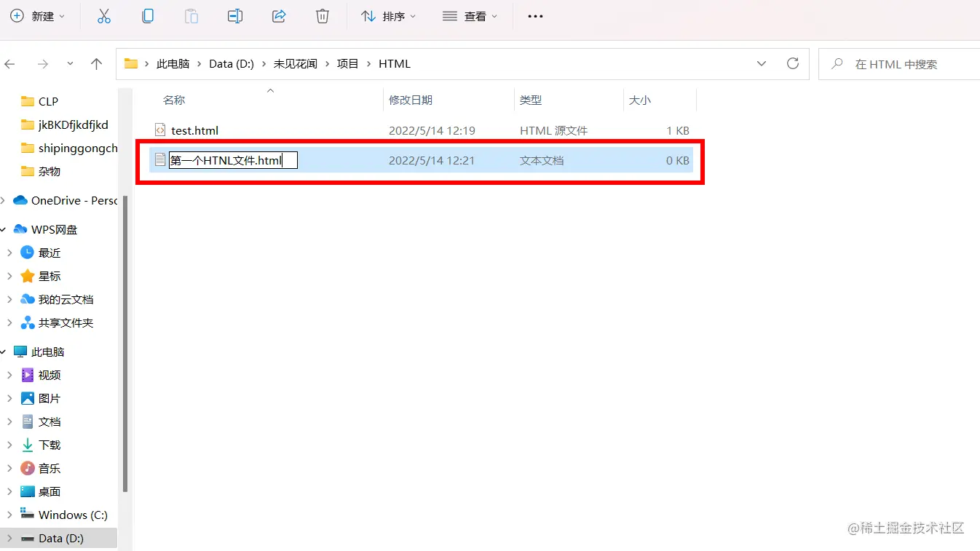The height and width of the screenshot is (551, 980).
Task: Go up one folder level
Action: [96, 64]
